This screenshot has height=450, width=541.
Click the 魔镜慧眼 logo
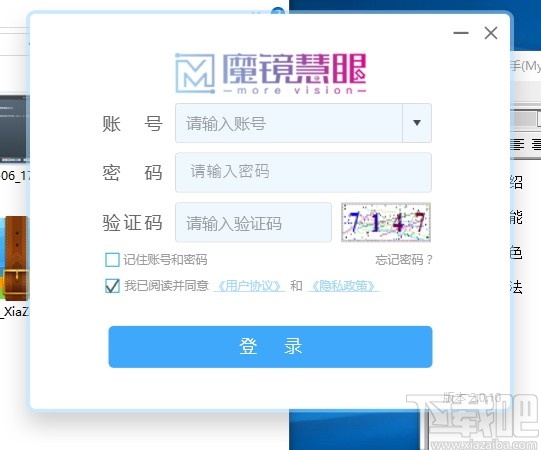coord(270,73)
